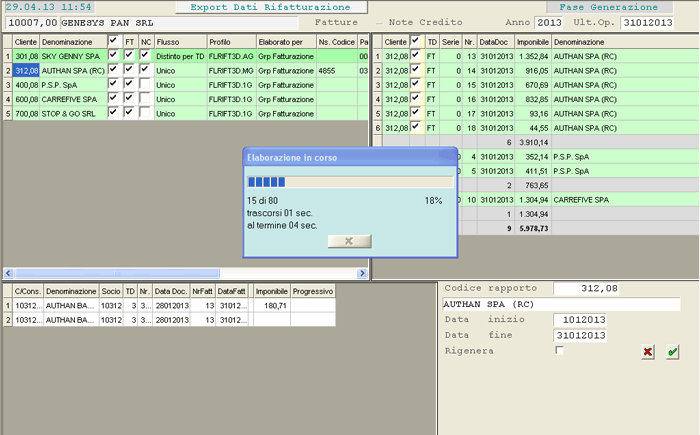Select the Fatture option

click(336, 22)
